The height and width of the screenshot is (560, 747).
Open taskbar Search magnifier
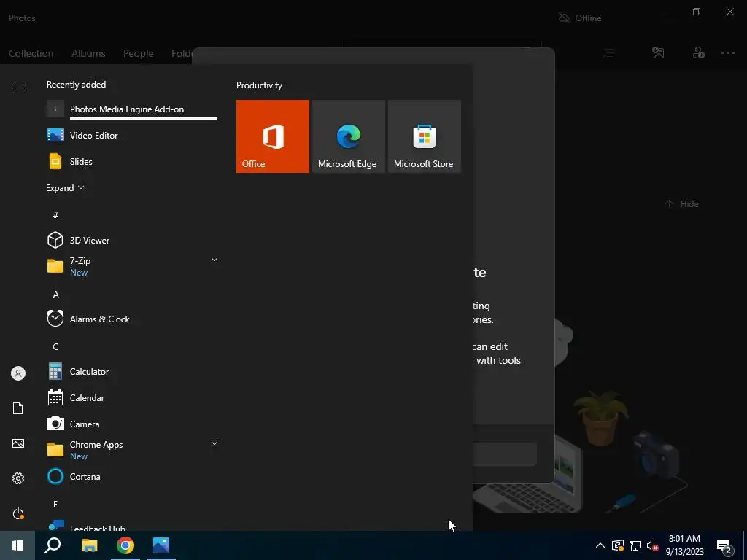point(53,545)
